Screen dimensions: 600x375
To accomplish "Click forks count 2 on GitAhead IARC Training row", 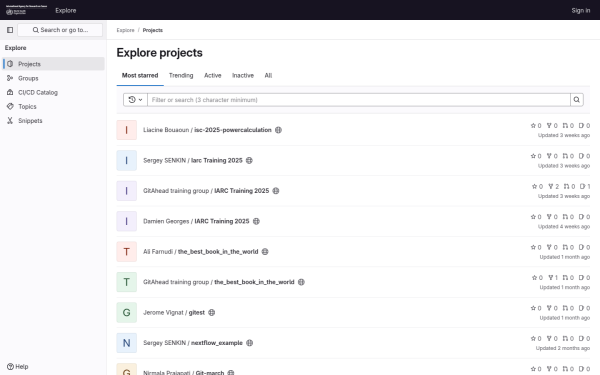I will pos(553,186).
